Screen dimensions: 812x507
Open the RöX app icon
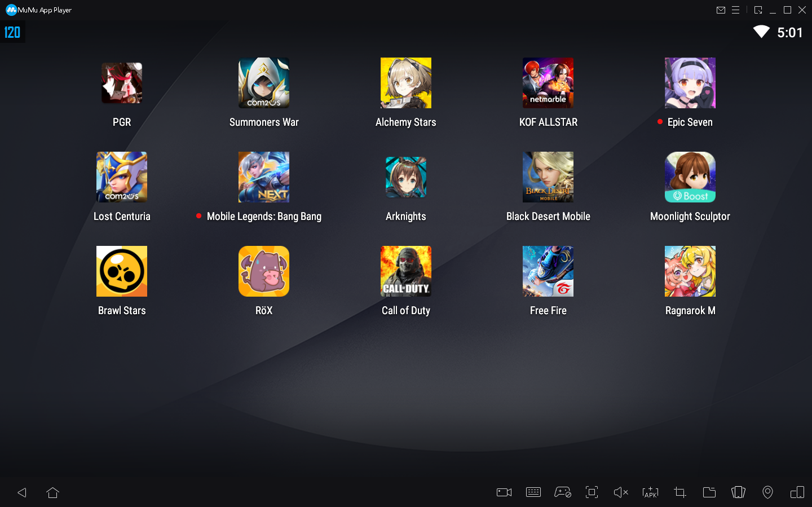pyautogui.click(x=264, y=271)
